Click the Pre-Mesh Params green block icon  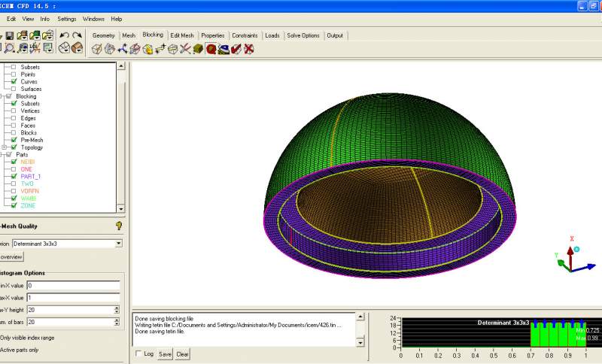[199, 49]
